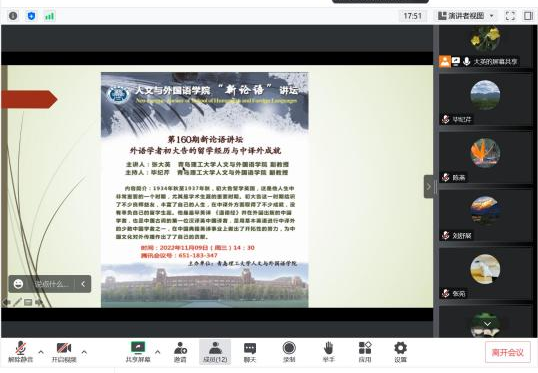Expand video options arrow beside camera
Screen dimensions: 538x373
click(84, 352)
